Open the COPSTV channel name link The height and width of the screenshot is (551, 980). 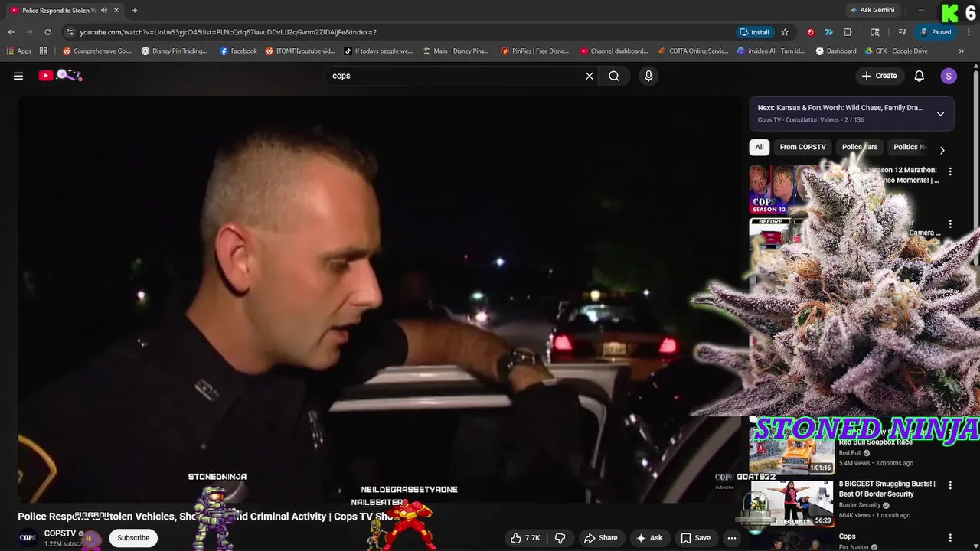pyautogui.click(x=60, y=533)
